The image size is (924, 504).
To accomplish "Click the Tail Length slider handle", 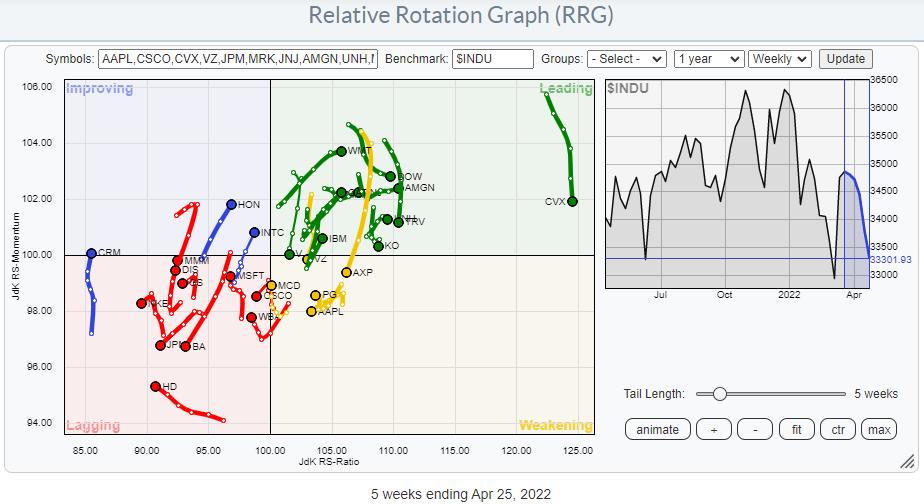I will click(x=719, y=394).
